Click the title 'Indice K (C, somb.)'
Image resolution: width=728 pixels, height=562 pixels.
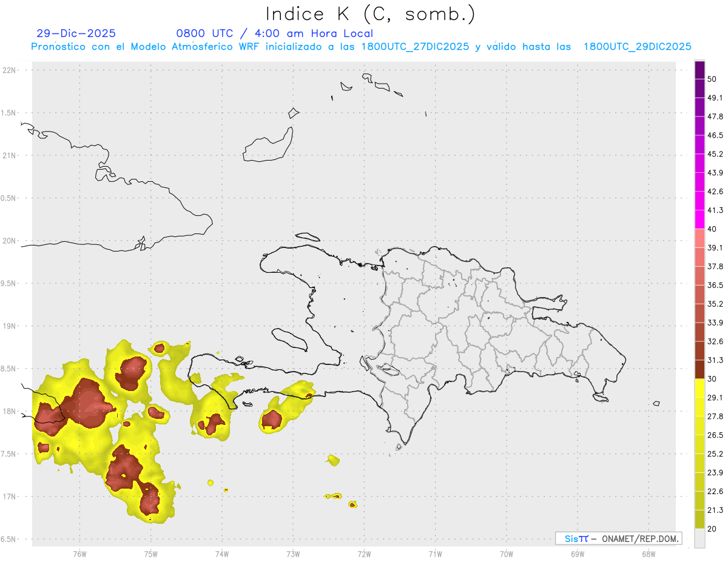click(x=371, y=15)
